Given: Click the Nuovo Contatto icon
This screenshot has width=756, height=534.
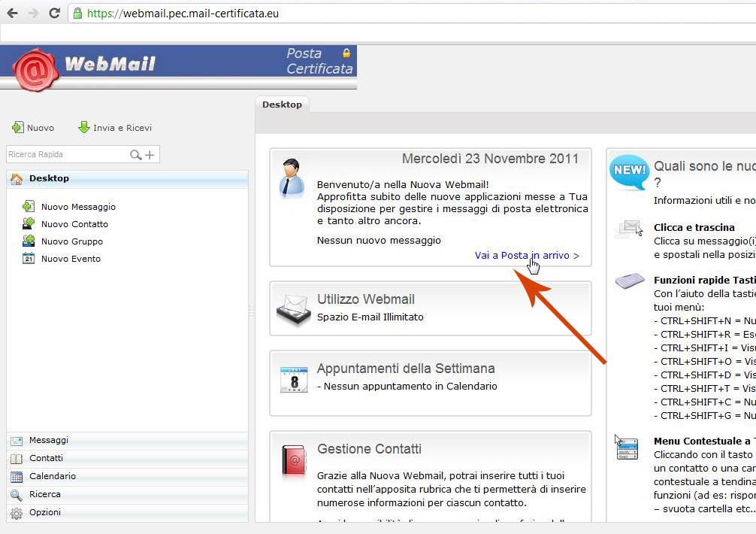Looking at the screenshot, I should 29,224.
